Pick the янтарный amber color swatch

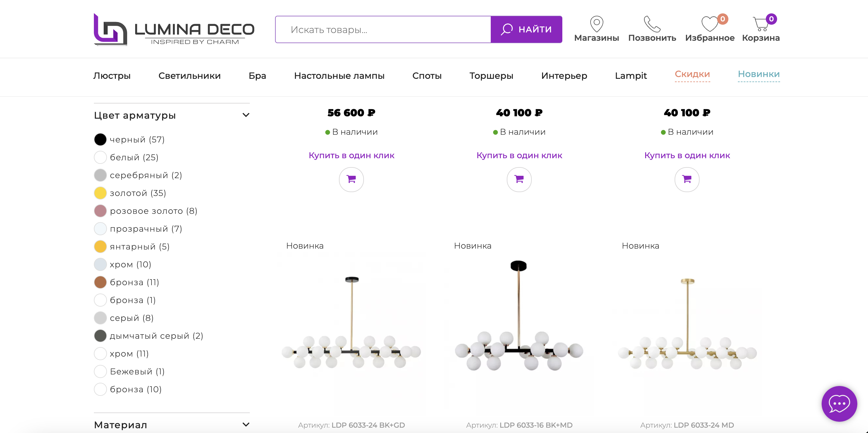100,247
